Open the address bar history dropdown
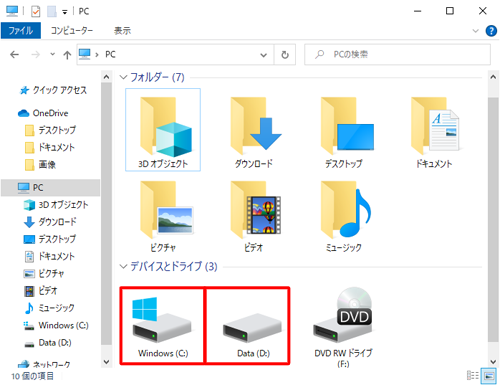The image size is (500, 385). point(263,55)
